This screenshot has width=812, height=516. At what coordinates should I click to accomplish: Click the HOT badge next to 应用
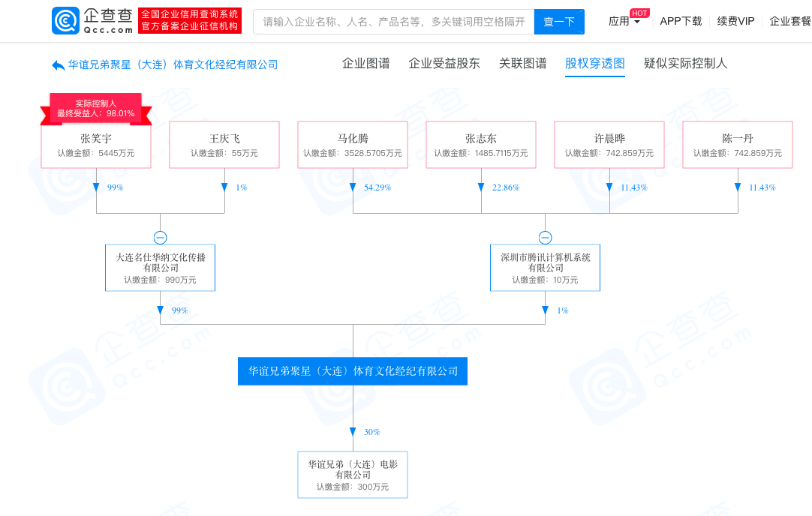[639, 13]
